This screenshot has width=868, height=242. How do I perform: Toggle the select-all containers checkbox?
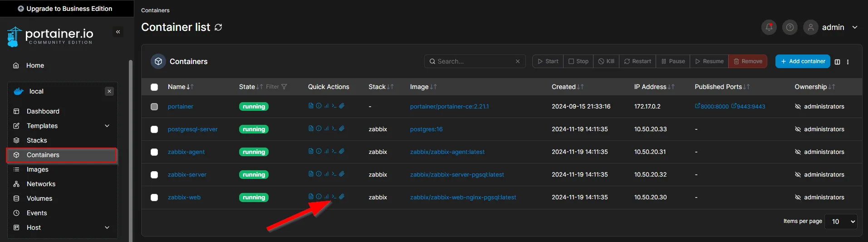pos(154,87)
